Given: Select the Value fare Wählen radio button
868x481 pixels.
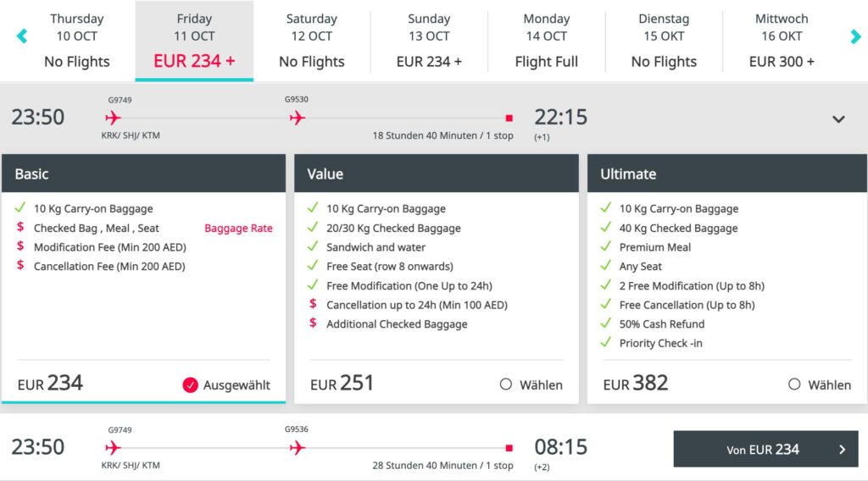Looking at the screenshot, I should tap(506, 384).
